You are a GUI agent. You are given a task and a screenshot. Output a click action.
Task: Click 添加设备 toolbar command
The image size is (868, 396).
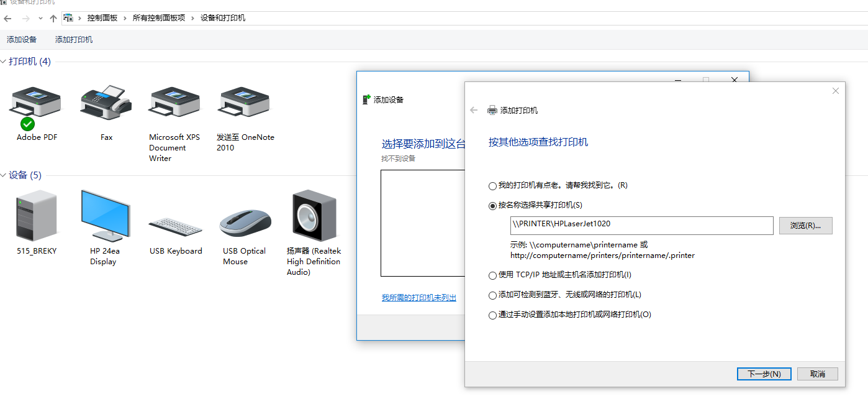click(x=22, y=40)
